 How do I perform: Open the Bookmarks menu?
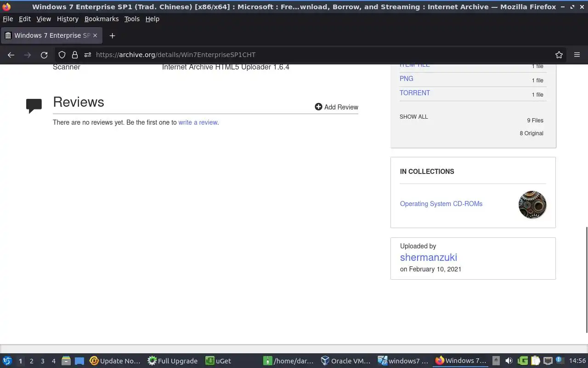(102, 19)
